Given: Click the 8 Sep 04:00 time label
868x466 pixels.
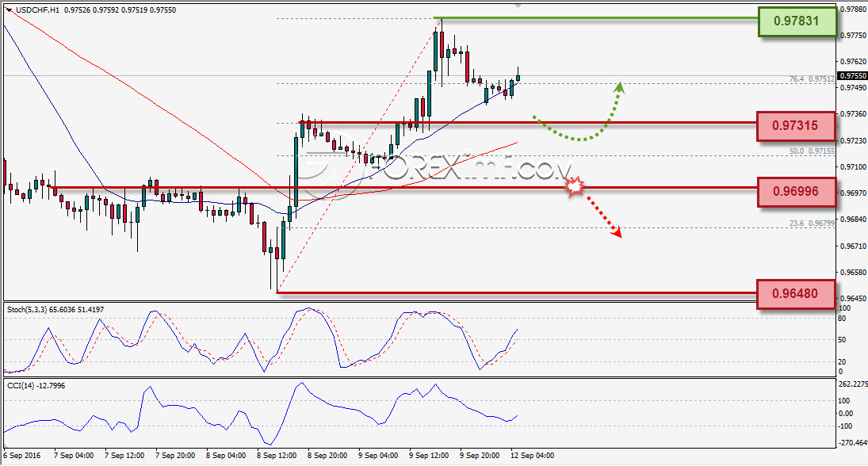Looking at the screenshot, I should (226, 456).
